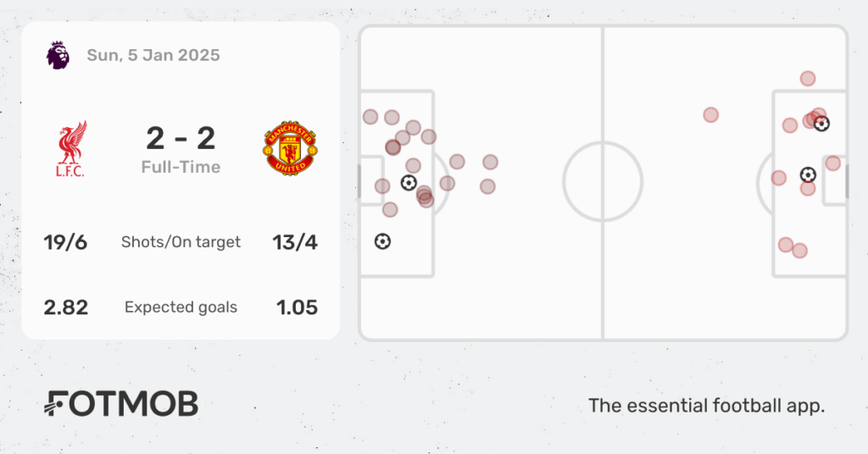Click the goal ball marker in the centre of the right penalty area

coord(808,174)
